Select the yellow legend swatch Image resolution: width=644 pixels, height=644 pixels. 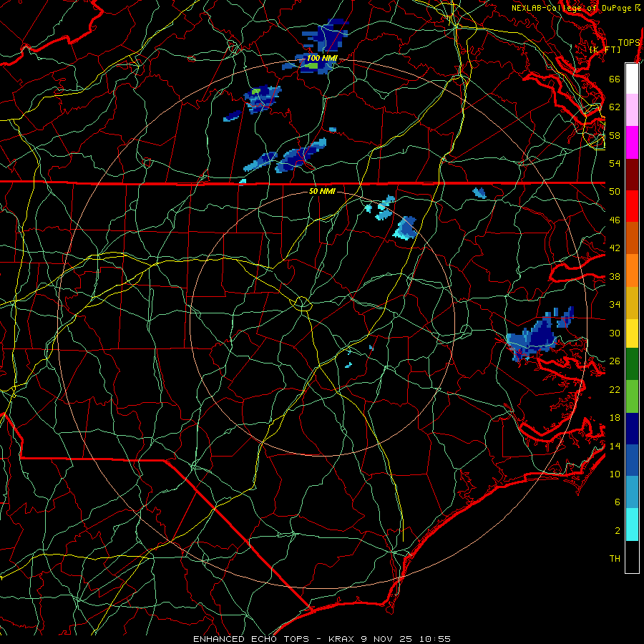[632, 333]
